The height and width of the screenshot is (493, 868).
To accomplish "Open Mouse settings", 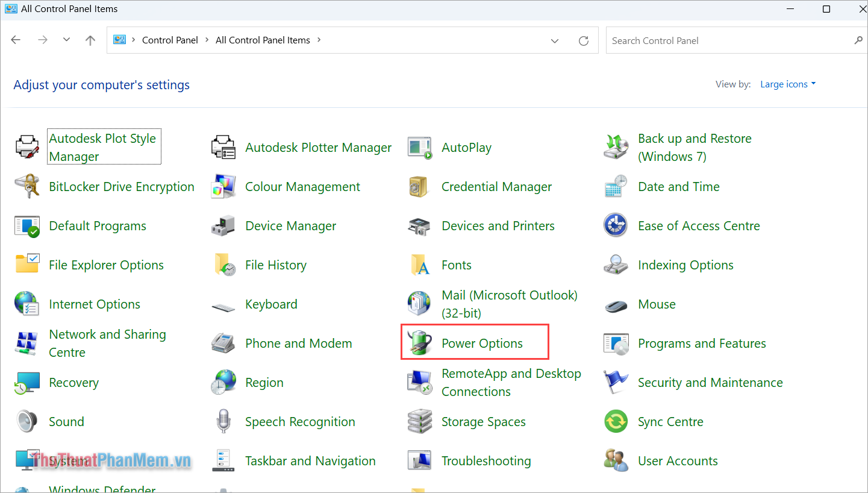I will pyautogui.click(x=657, y=304).
